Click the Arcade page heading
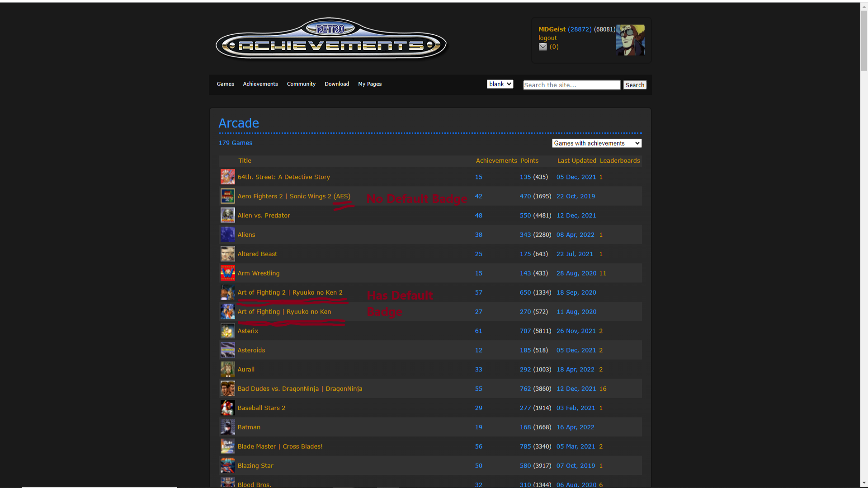The width and height of the screenshot is (868, 488). point(239,123)
